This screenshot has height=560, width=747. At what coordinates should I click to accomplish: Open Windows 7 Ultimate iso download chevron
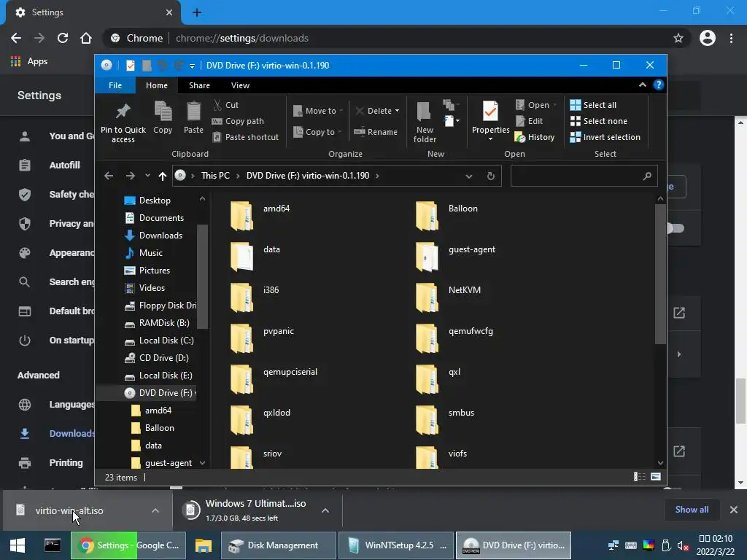(x=325, y=510)
